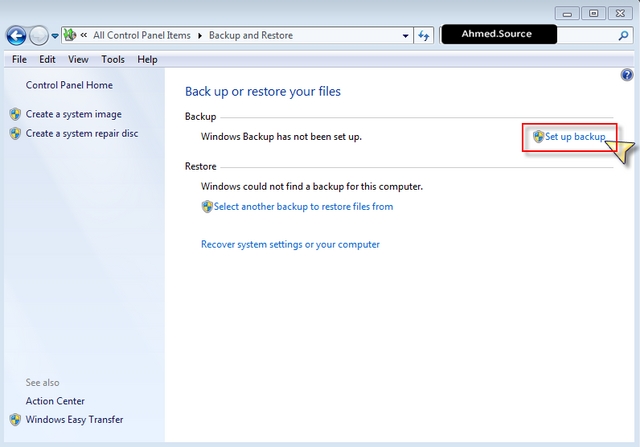The height and width of the screenshot is (447, 640).
Task: Close the Backup and Restore window
Action: coord(620,13)
